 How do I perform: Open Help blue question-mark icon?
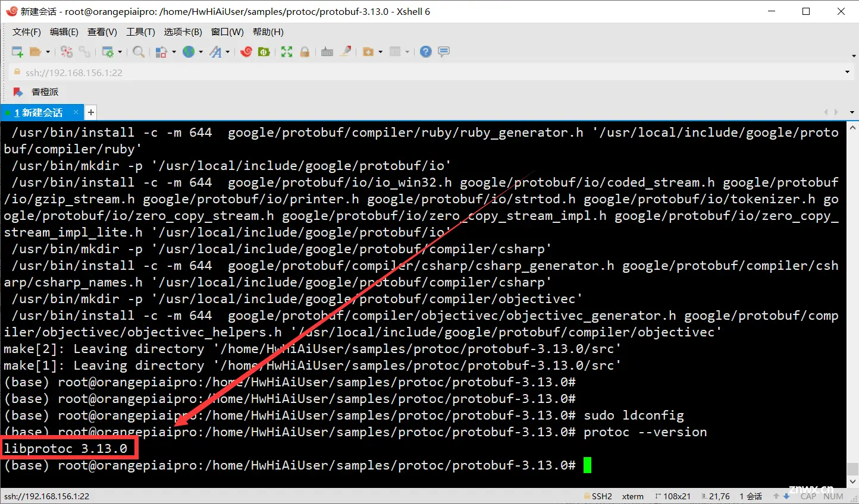click(425, 52)
